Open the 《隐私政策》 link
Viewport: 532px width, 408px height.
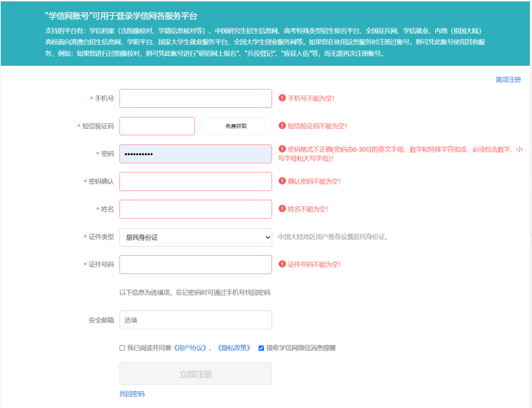tap(234, 348)
